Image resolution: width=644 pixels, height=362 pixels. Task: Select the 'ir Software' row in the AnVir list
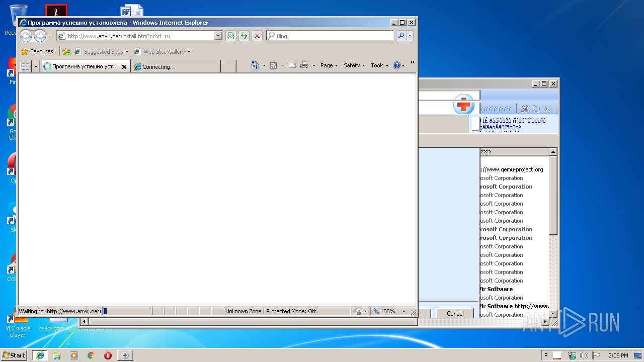pos(514,289)
